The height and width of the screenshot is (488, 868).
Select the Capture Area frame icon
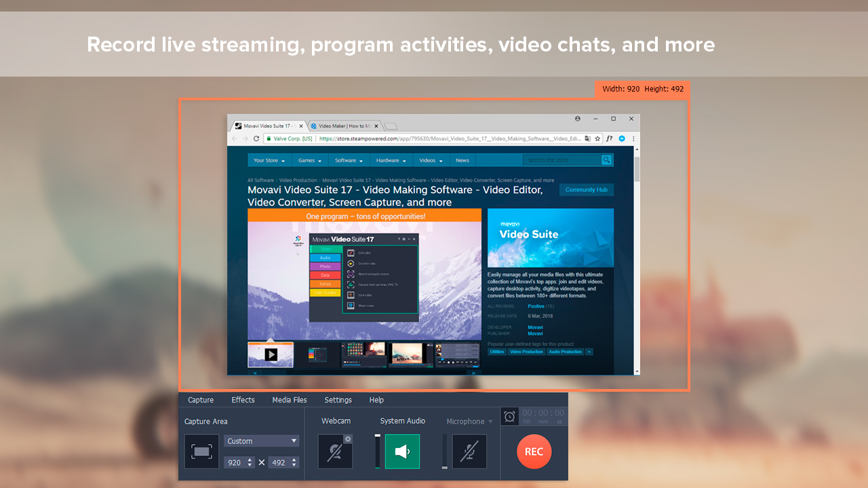pos(201,451)
